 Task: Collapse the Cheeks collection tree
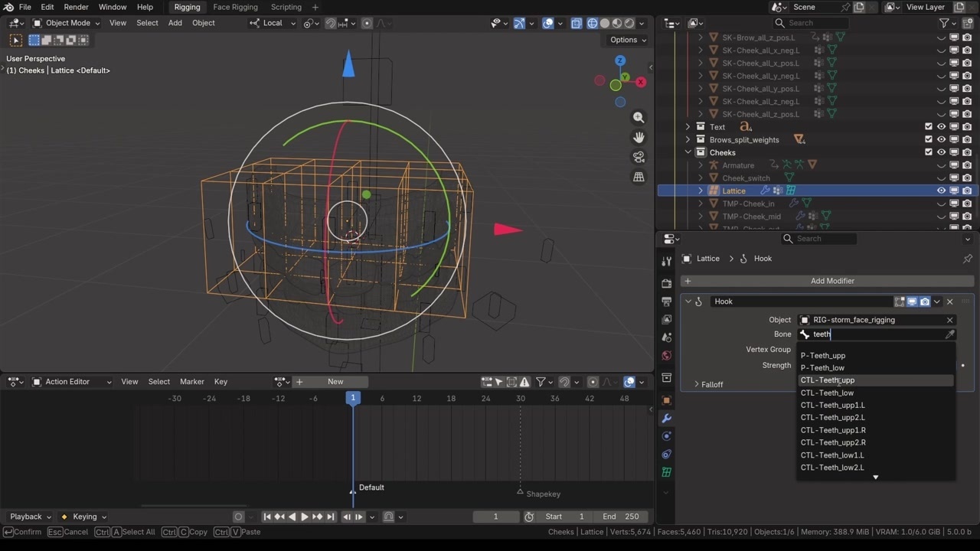pyautogui.click(x=688, y=152)
